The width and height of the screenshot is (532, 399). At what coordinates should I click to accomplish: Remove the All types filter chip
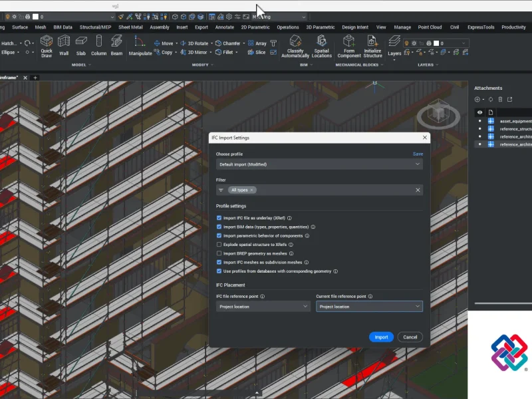point(251,190)
